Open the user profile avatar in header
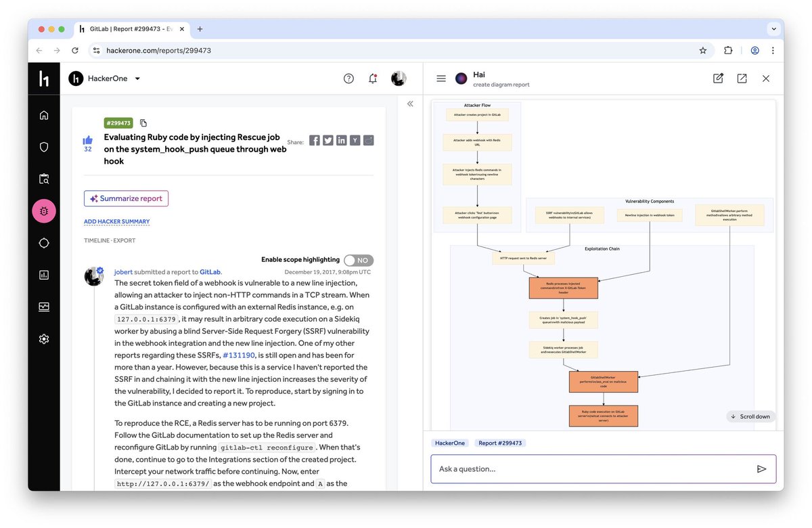The width and height of the screenshot is (812, 528). pos(399,79)
